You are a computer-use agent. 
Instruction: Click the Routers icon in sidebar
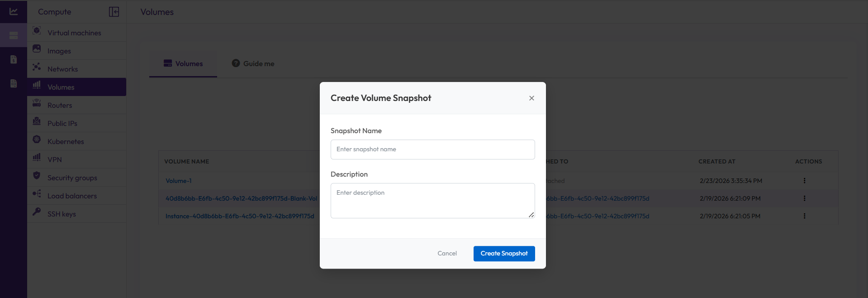[x=37, y=104]
